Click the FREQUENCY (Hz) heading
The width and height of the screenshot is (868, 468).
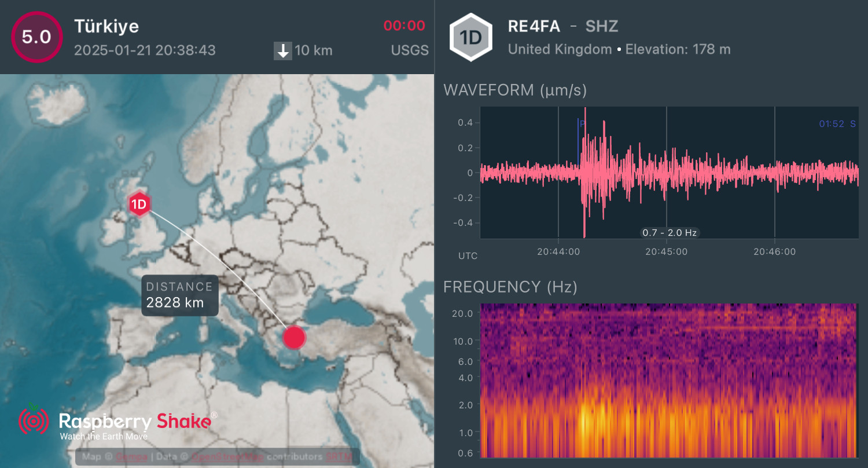click(x=510, y=287)
